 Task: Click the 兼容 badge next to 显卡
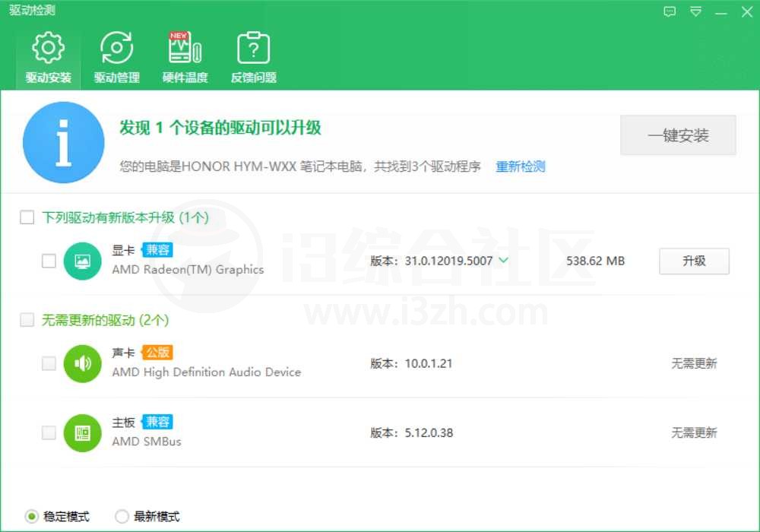pyautogui.click(x=157, y=250)
